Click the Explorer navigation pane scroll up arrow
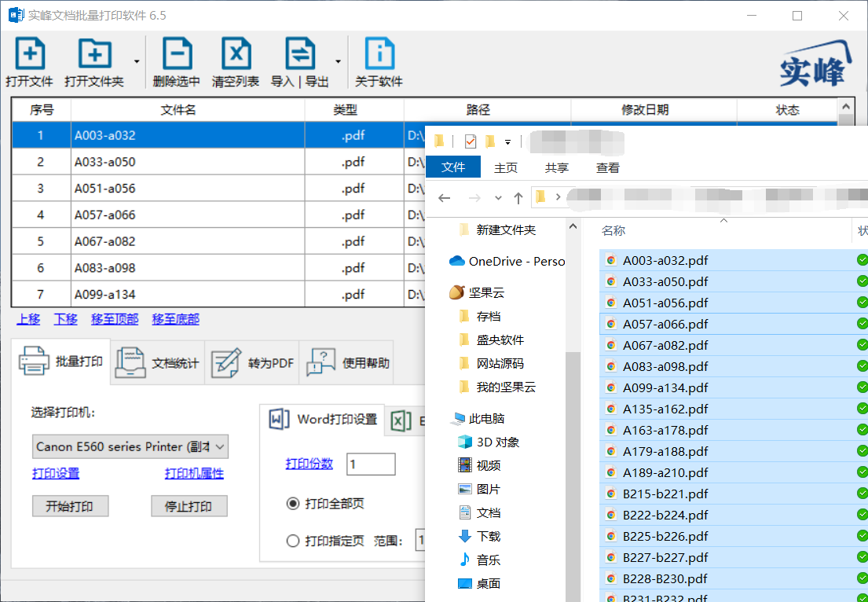This screenshot has width=868, height=602. [573, 226]
